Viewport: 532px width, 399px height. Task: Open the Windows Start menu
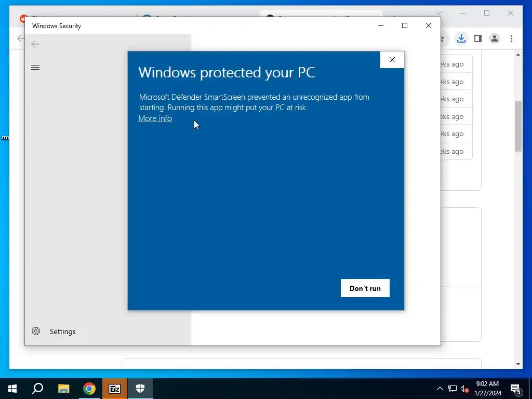pyautogui.click(x=12, y=389)
